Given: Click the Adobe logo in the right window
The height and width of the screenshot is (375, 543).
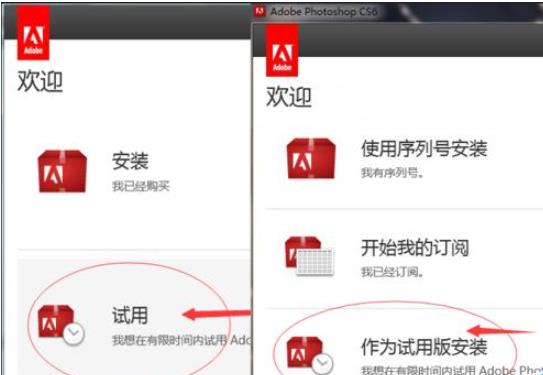Looking at the screenshot, I should (x=282, y=50).
